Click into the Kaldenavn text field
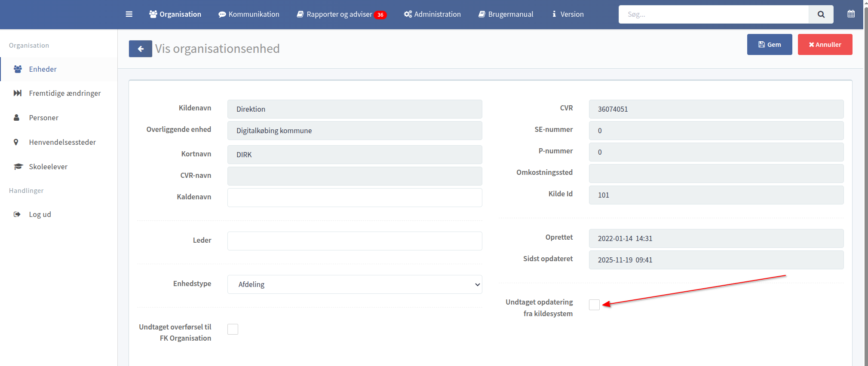This screenshot has width=868, height=366. [354, 198]
